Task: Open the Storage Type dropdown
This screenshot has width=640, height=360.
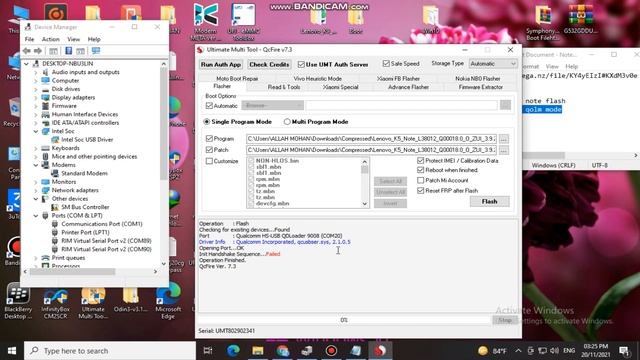Action: pyautogui.click(x=493, y=64)
